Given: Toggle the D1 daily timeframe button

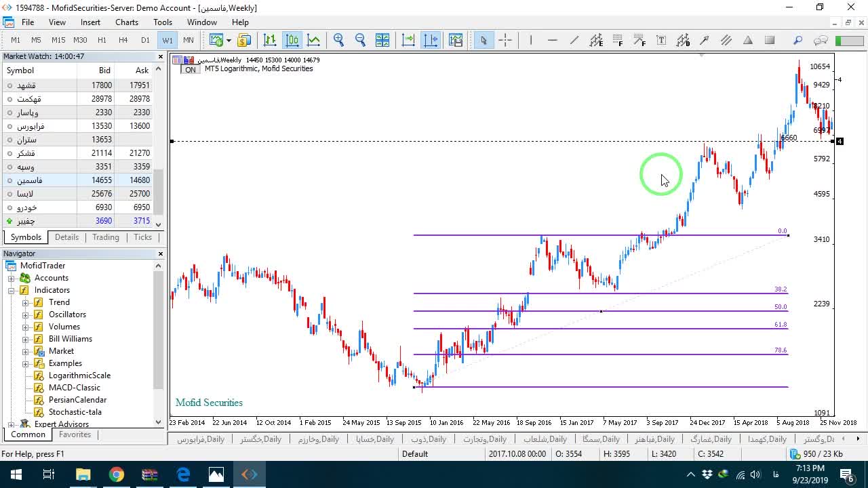Looking at the screenshot, I should point(145,40).
